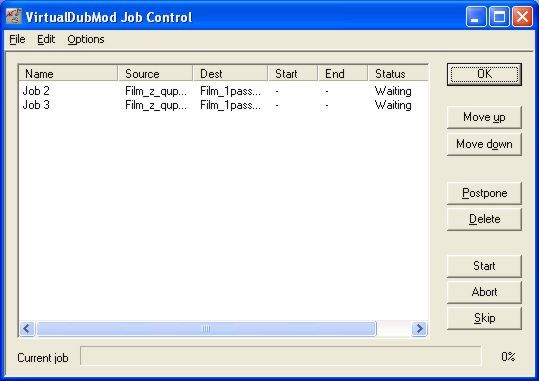Click the VirtualDubMod title bar icon

pos(14,16)
